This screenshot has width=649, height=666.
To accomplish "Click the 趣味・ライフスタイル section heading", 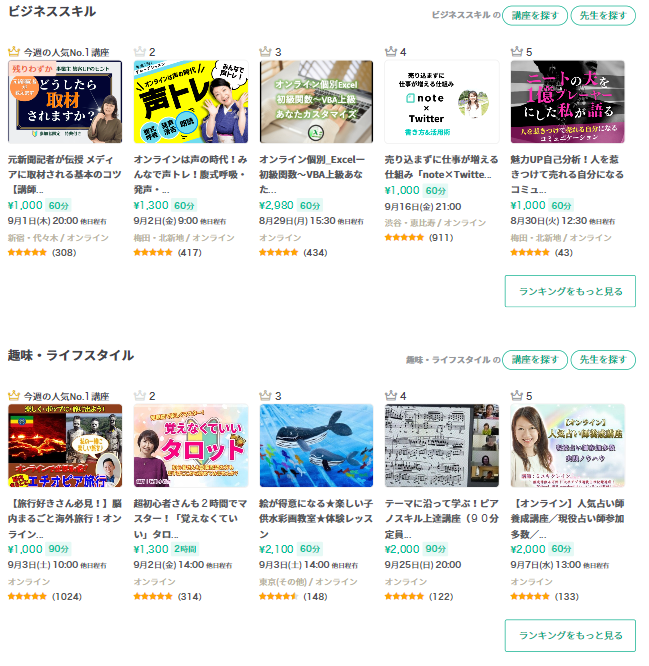I will point(71,356).
